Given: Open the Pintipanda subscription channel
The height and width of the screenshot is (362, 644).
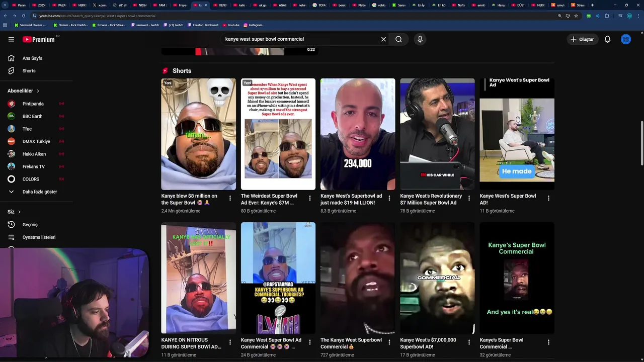Looking at the screenshot, I should [36, 104].
